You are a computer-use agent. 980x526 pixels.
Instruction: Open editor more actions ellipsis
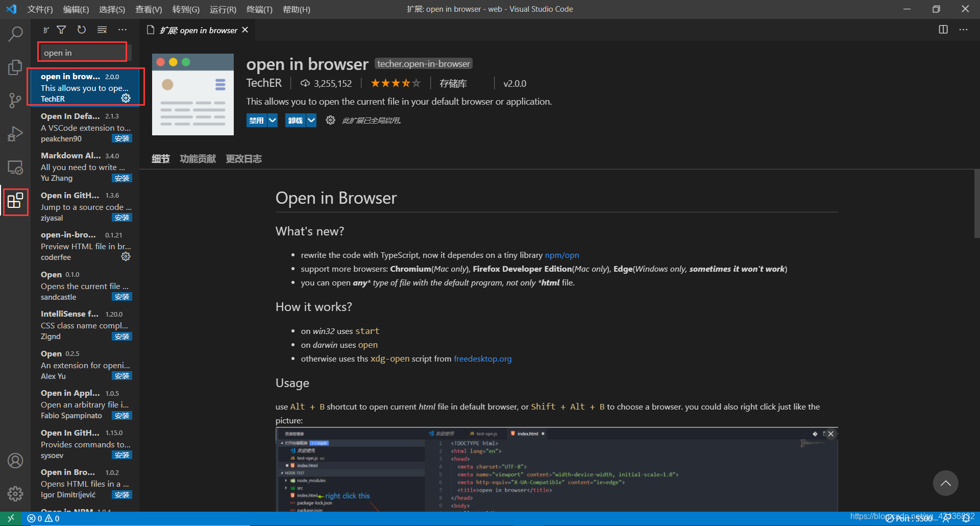point(963,30)
